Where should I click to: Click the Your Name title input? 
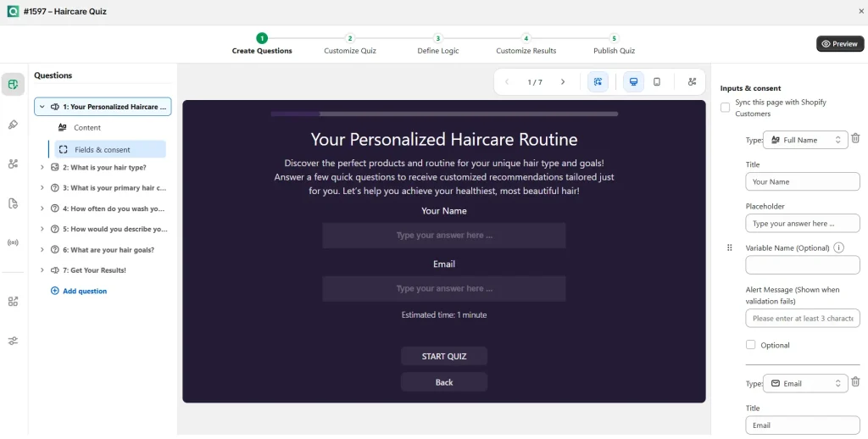pos(803,181)
